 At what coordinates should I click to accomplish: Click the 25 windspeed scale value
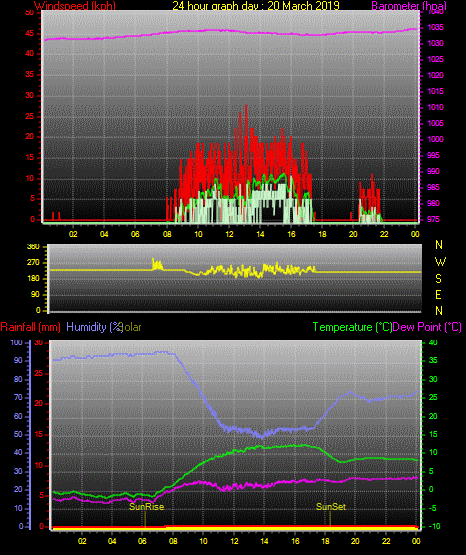pyautogui.click(x=30, y=116)
